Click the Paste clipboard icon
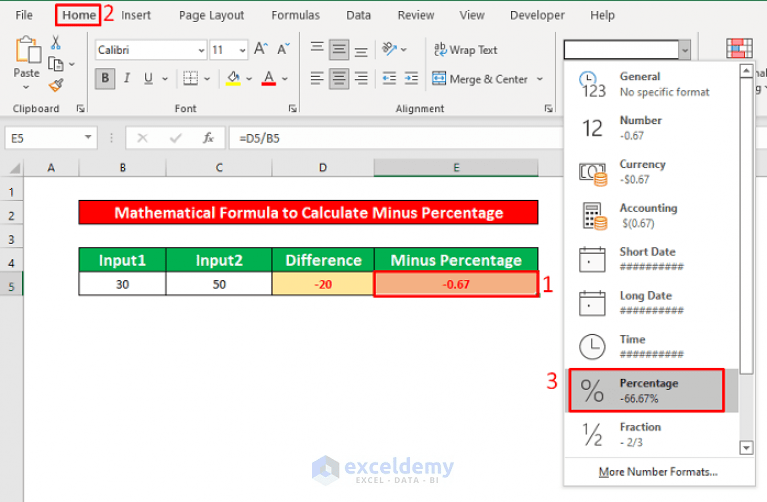Screen dimensions: 767x502 (x=27, y=50)
